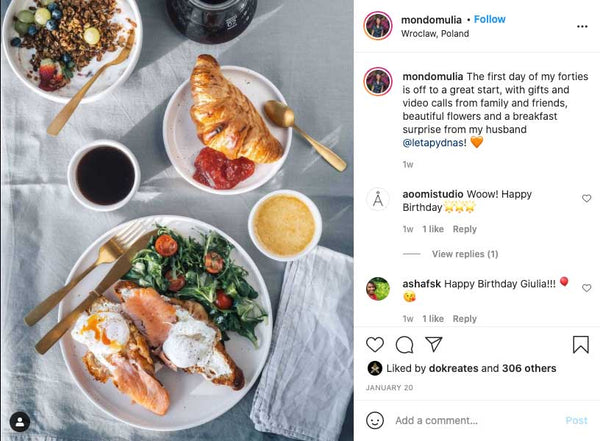Reply to aoomistudio's comment
The image size is (600, 441).
(x=465, y=229)
